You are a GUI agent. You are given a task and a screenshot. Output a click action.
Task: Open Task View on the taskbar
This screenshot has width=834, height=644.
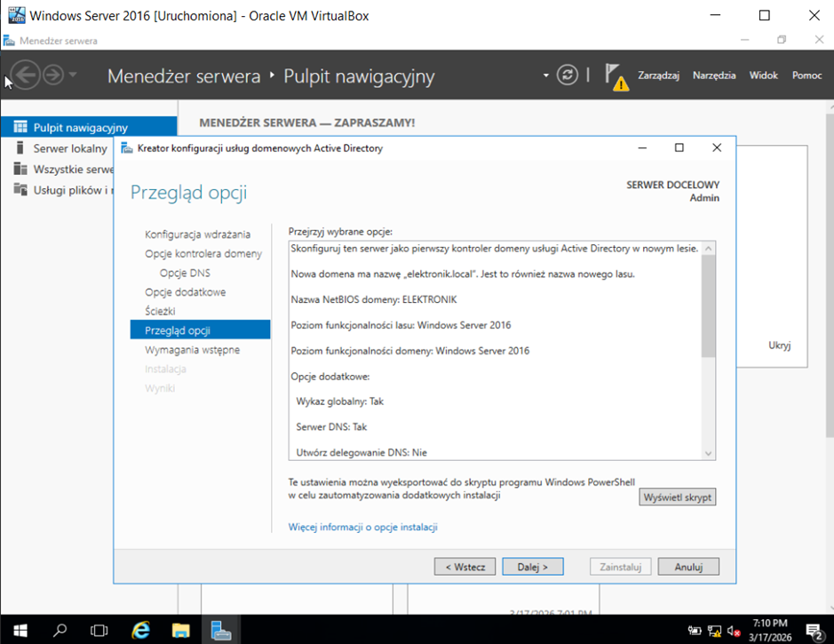[99, 630]
